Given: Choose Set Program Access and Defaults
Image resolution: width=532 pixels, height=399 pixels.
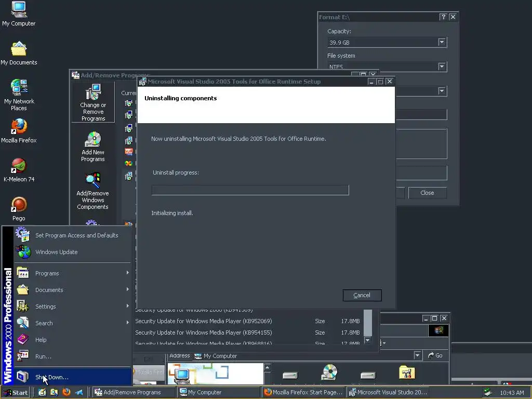Looking at the screenshot, I should [73, 235].
